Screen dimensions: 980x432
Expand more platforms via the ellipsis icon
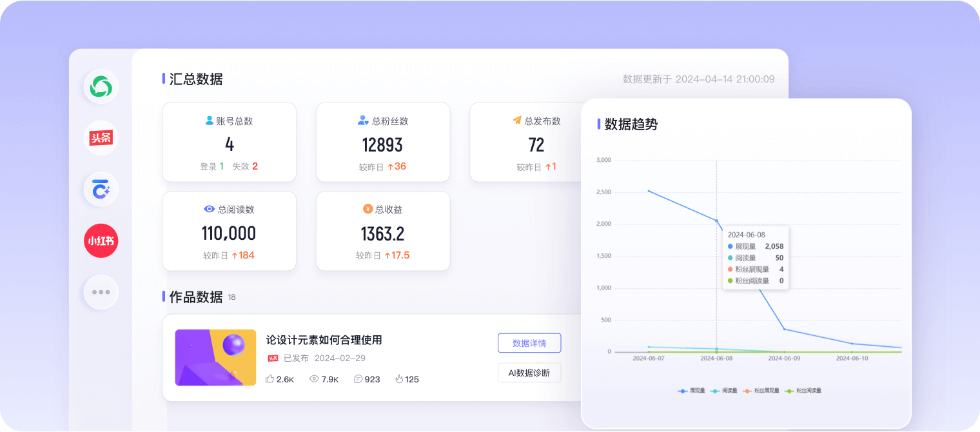pyautogui.click(x=101, y=292)
